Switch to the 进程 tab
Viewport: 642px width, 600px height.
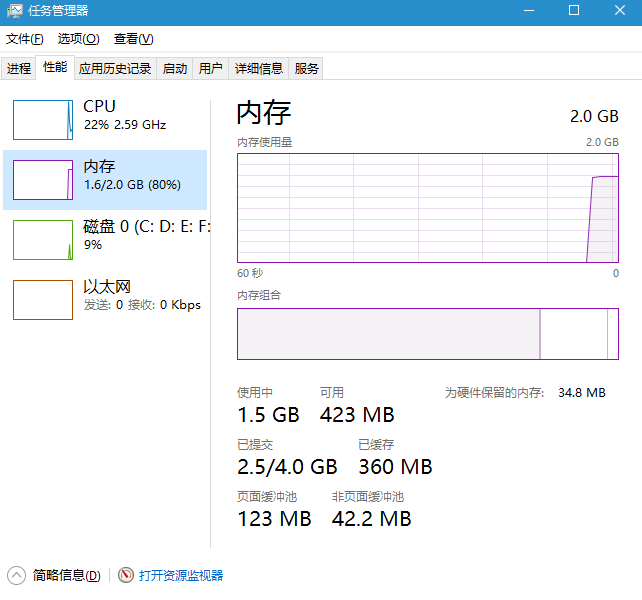tap(19, 68)
